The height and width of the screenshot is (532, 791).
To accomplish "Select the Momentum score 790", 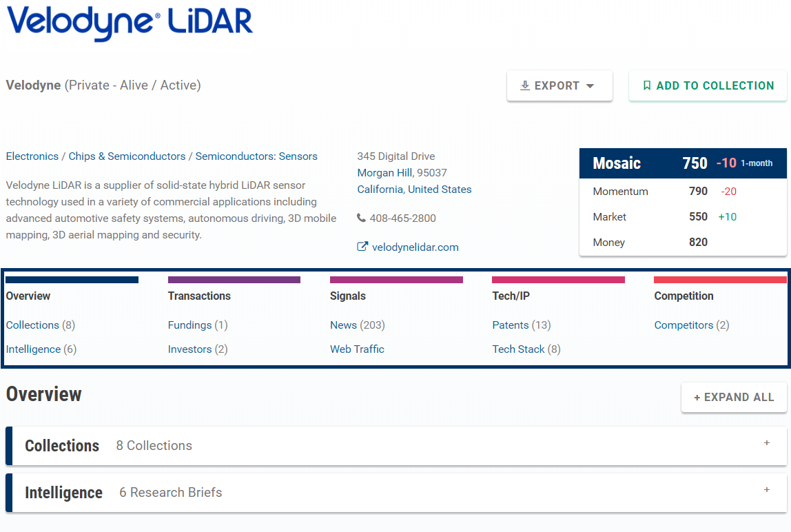I will coord(698,192).
